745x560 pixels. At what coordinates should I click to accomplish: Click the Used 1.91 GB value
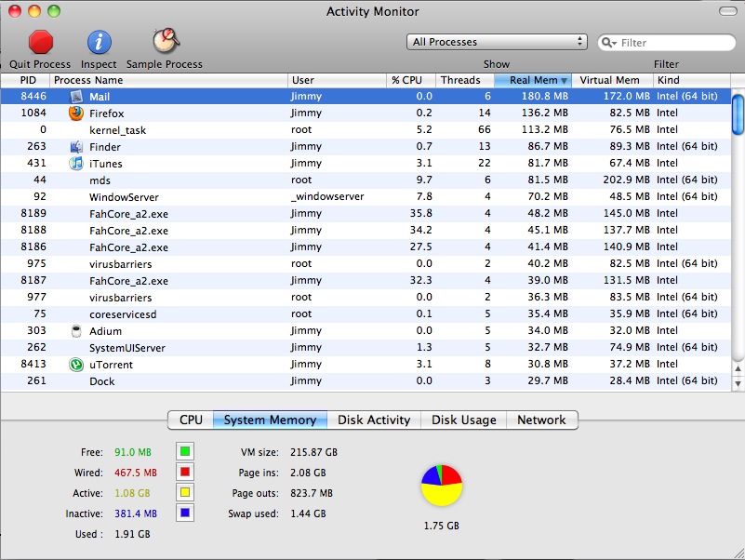click(x=132, y=534)
